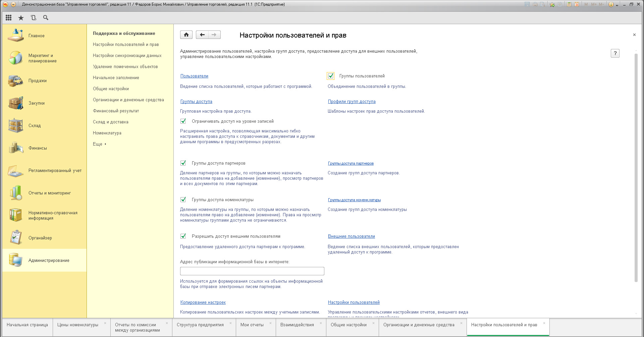The width and height of the screenshot is (644, 337).
Task: Open Настройки синхронизации данных menu item
Action: (x=127, y=55)
